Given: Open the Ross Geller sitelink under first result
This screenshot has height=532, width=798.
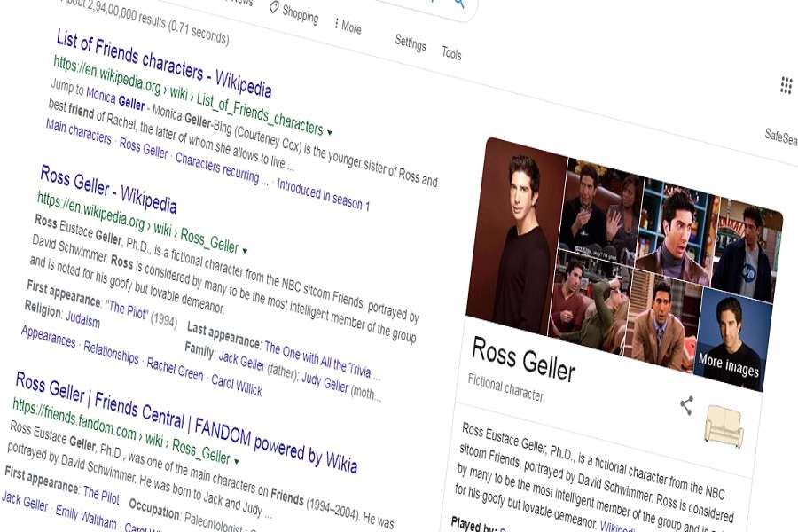Looking at the screenshot, I should pyautogui.click(x=143, y=148).
